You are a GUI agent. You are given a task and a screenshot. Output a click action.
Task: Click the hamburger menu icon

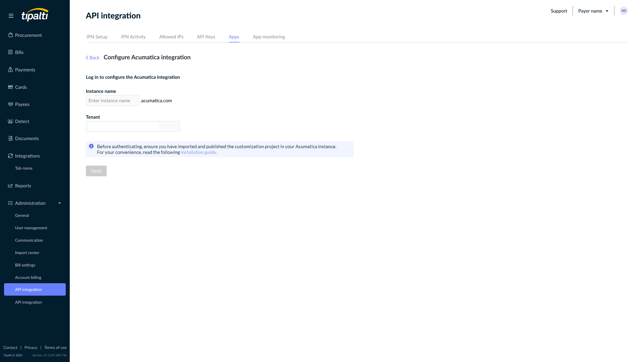(x=11, y=15)
